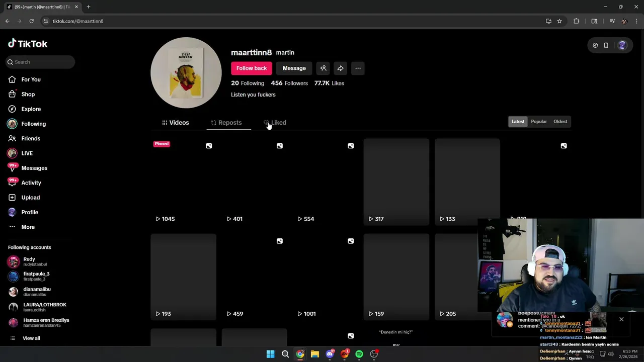Click the Follow back button
The width and height of the screenshot is (644, 362).
point(252,68)
